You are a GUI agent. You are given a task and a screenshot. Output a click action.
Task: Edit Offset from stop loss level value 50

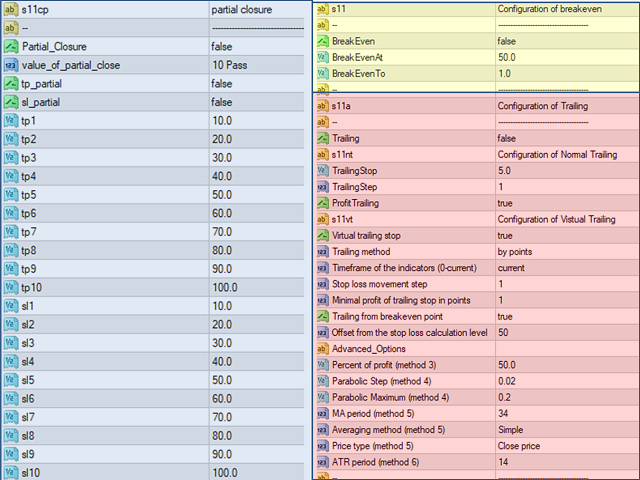pyautogui.click(x=503, y=333)
